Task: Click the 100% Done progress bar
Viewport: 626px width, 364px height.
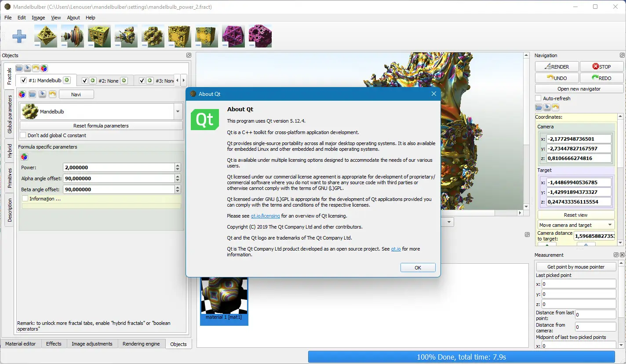Action: [x=462, y=357]
